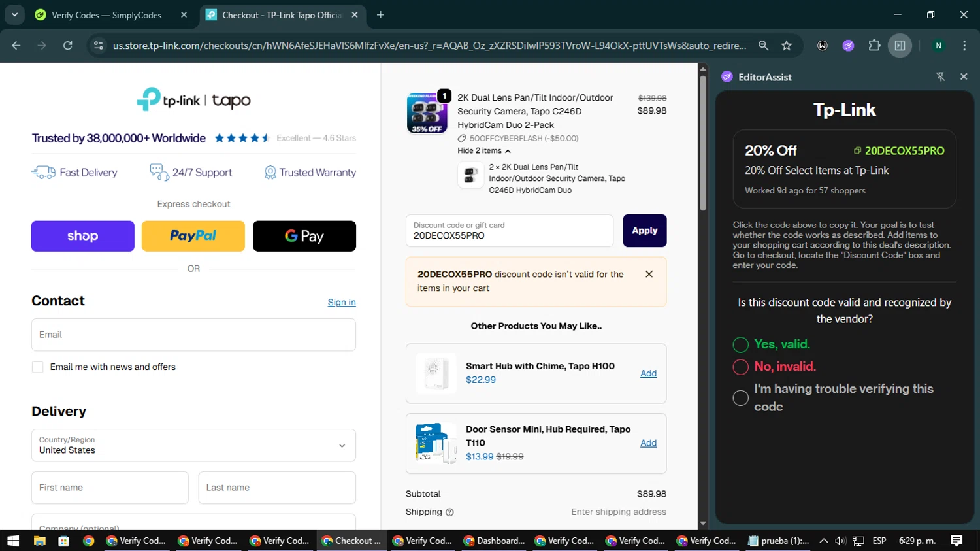Click the checkout page vertical scrollbar

(703, 143)
